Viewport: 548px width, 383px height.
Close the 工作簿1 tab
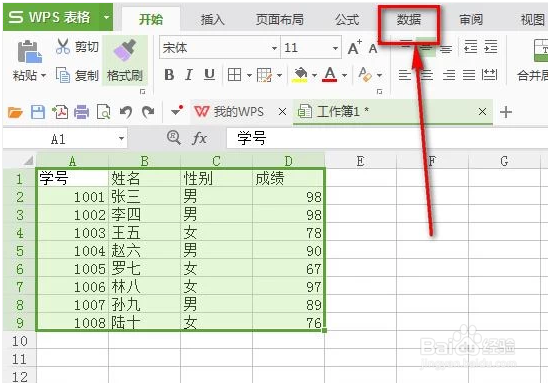coord(482,112)
